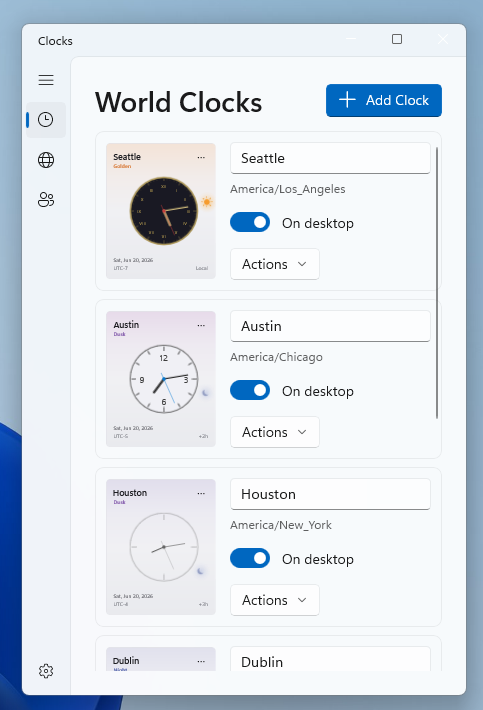Expand the Actions dropdown for Austin

click(275, 432)
